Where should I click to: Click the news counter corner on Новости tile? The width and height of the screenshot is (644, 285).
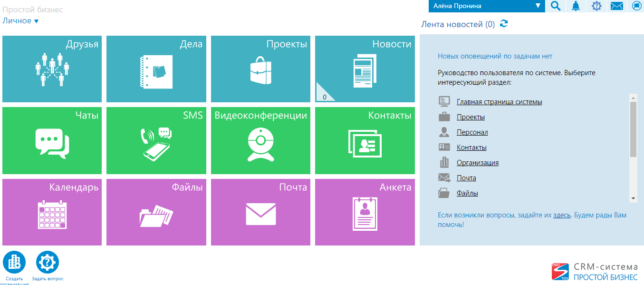point(324,94)
